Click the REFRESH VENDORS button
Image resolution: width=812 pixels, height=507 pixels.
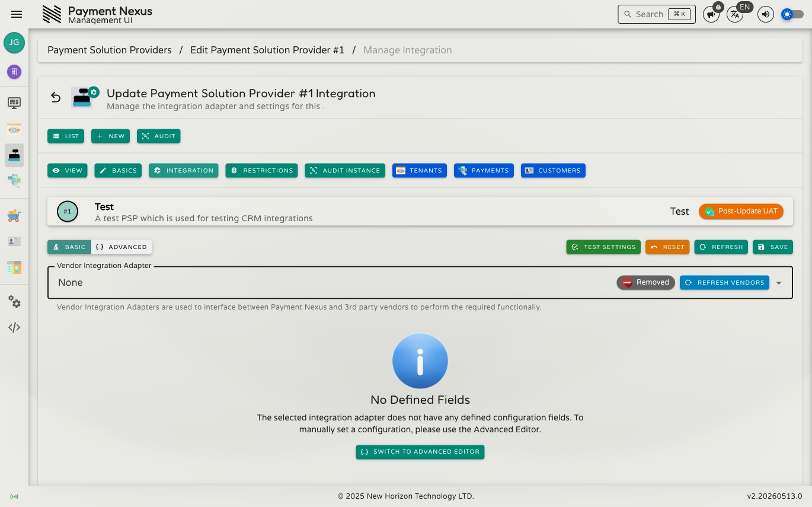(x=724, y=283)
